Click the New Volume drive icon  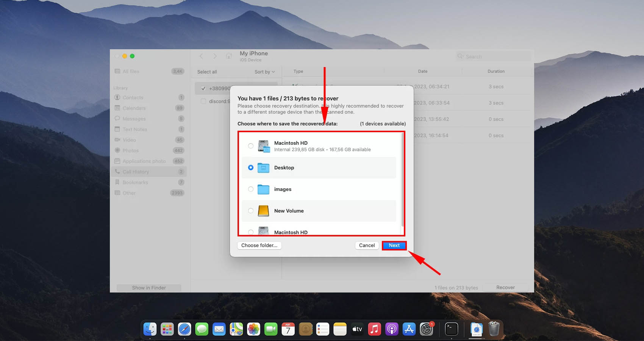tap(263, 211)
